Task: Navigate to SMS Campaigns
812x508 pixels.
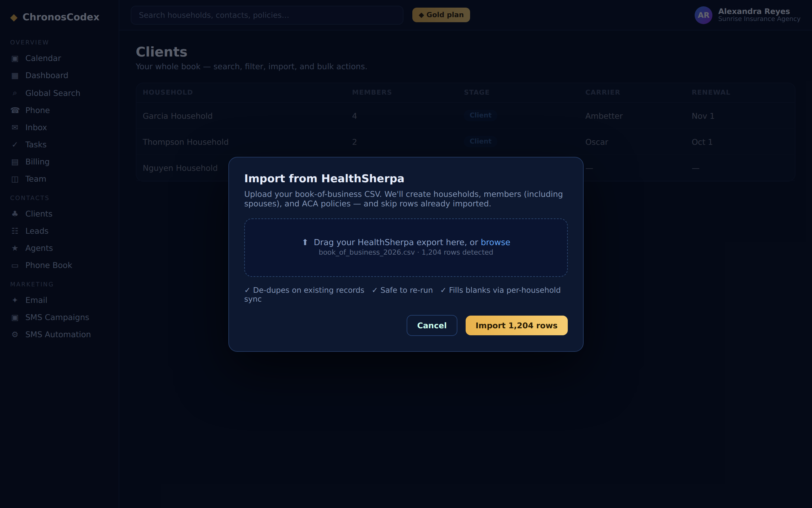Action: tap(57, 317)
